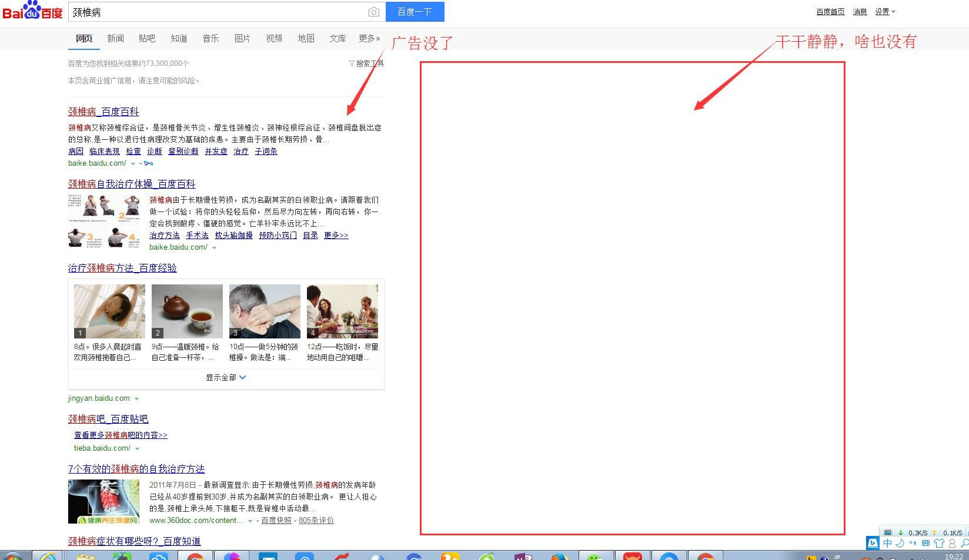This screenshot has height=560, width=969.
Task: Click step 1 image of woman stretching
Action: (109, 311)
